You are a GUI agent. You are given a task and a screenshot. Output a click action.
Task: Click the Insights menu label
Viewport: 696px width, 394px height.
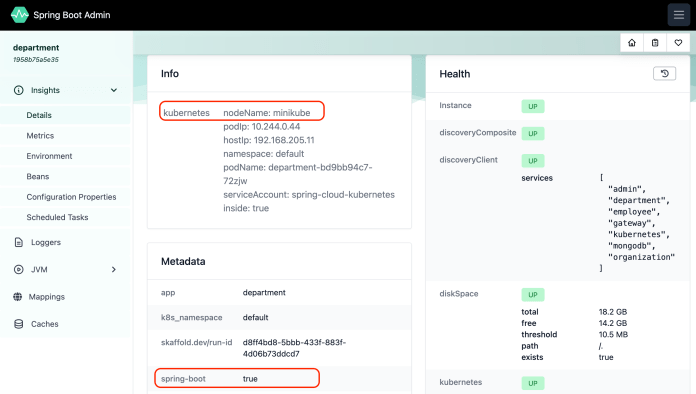click(45, 90)
